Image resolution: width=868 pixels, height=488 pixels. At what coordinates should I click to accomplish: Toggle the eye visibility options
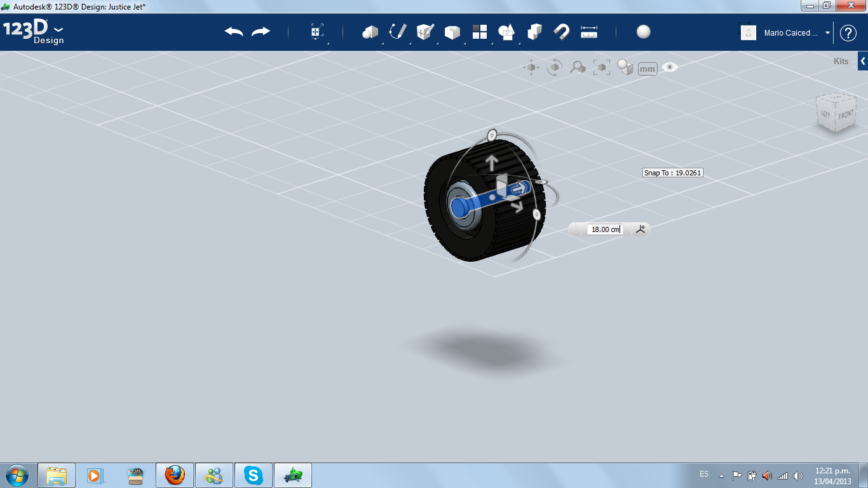(x=670, y=67)
